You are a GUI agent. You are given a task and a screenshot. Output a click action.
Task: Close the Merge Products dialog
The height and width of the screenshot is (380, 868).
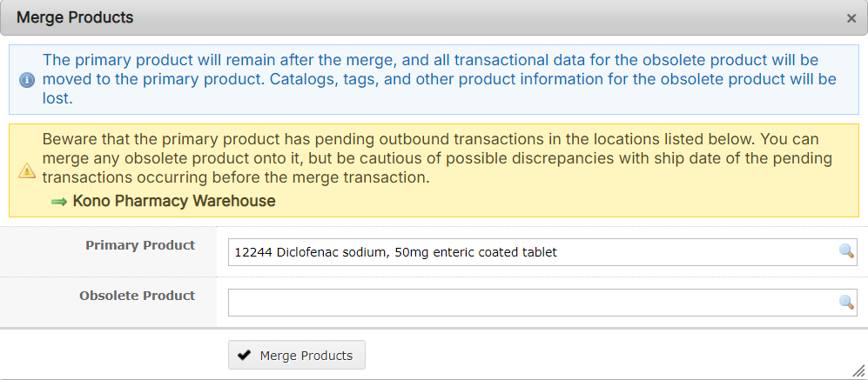(x=851, y=17)
